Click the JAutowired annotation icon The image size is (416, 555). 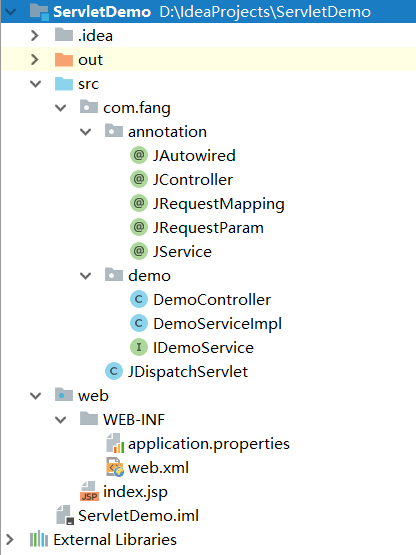tap(139, 155)
